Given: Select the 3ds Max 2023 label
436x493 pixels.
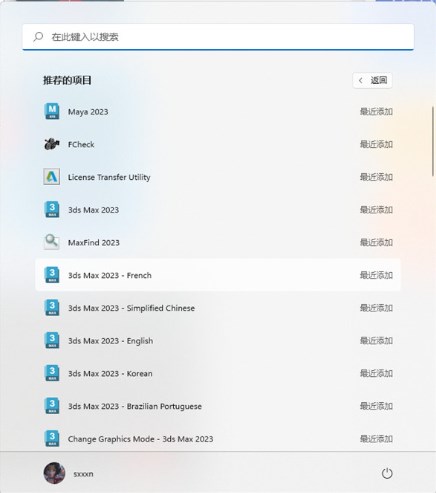Looking at the screenshot, I should [x=93, y=210].
